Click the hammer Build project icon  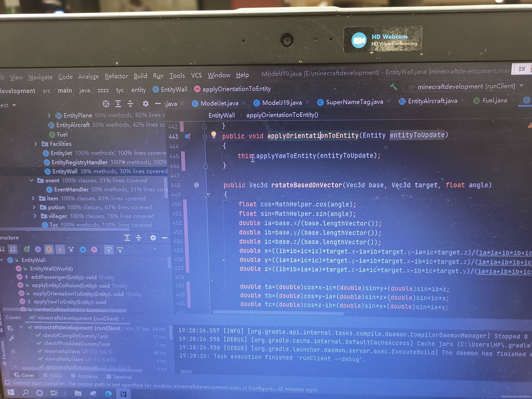click(394, 87)
